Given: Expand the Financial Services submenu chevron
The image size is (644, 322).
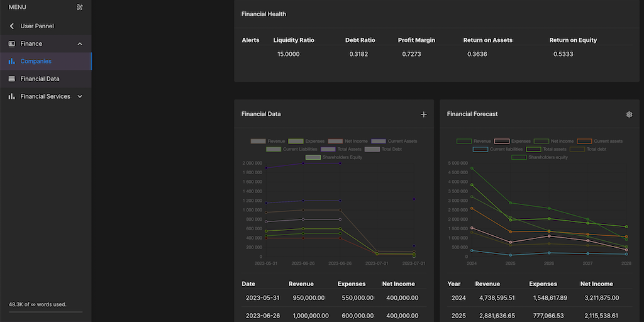Looking at the screenshot, I should pos(79,97).
